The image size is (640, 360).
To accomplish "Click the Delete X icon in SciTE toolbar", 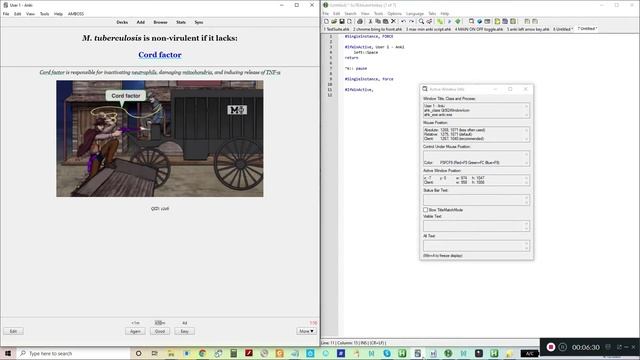I will pyautogui.click(x=393, y=21).
